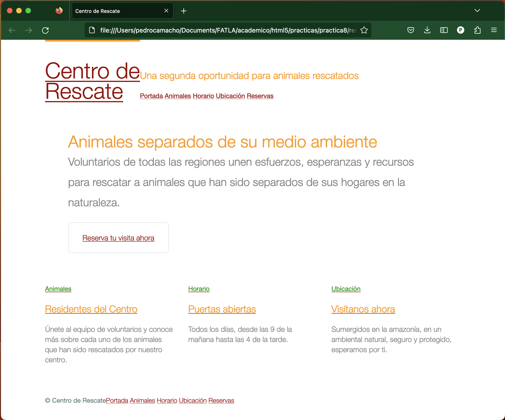505x420 pixels.
Task: Click Ubicación link in the footer
Action: click(193, 401)
